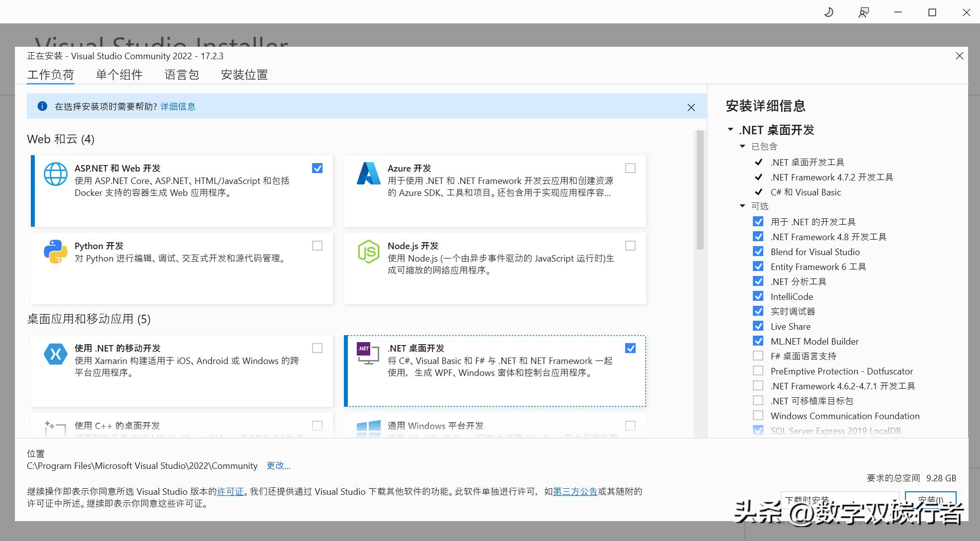
Task: Disable the ML.NET Model Builder option
Action: click(758, 341)
